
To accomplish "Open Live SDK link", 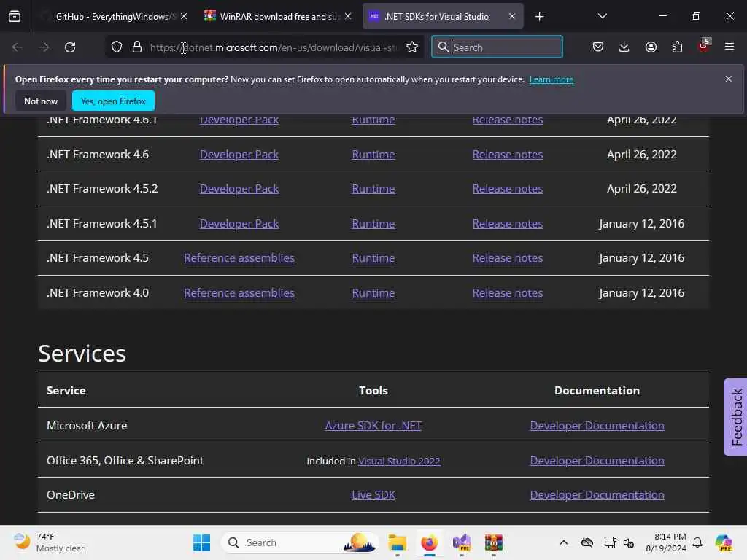I will click(373, 495).
